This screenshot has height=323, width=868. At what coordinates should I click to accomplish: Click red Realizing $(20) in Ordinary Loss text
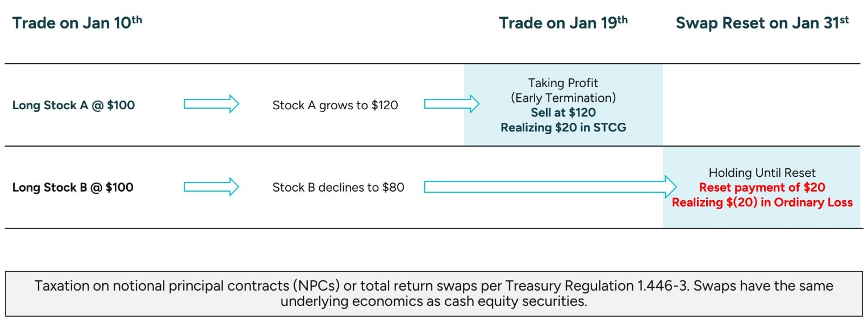point(762,202)
